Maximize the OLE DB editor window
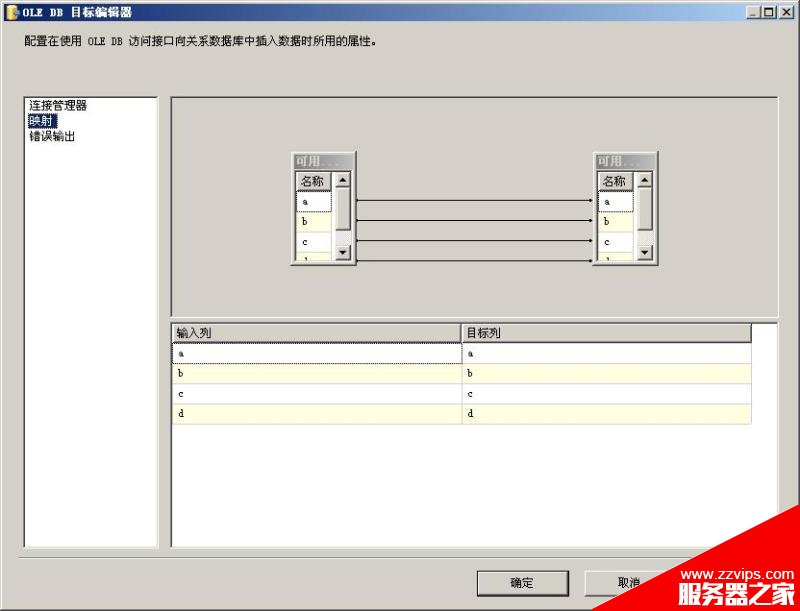Image resolution: width=800 pixels, height=611 pixels. tap(768, 12)
